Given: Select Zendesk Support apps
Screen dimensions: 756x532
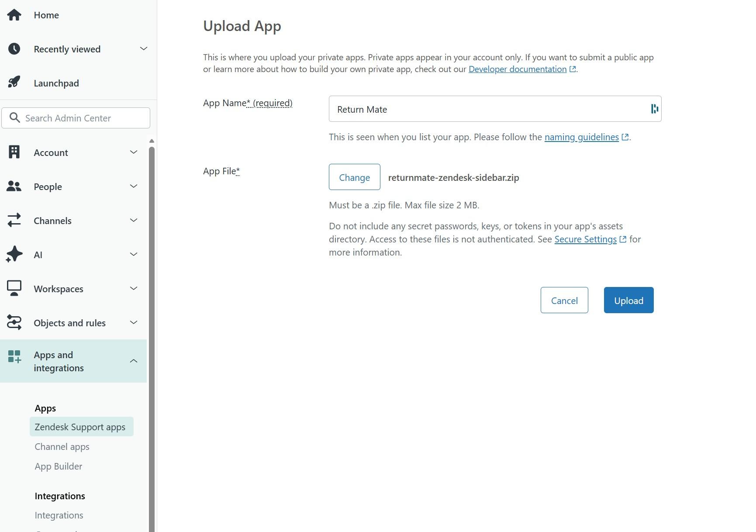Looking at the screenshot, I should pyautogui.click(x=81, y=427).
